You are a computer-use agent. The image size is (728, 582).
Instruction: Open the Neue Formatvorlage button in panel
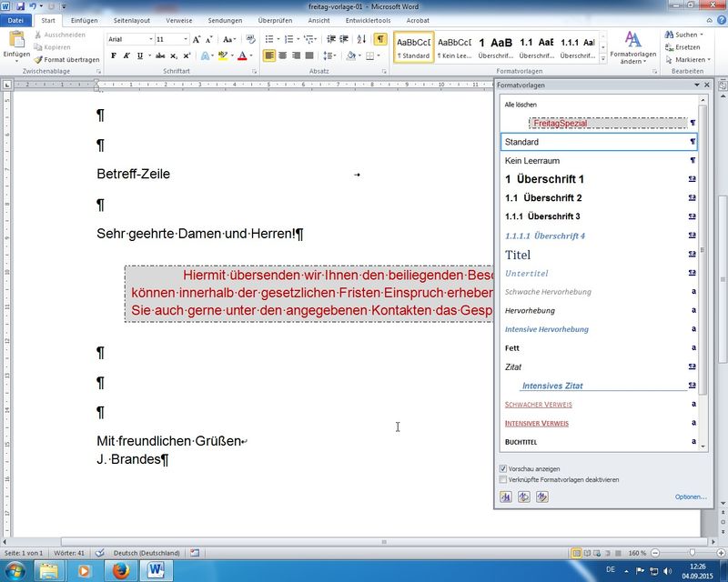pyautogui.click(x=506, y=497)
